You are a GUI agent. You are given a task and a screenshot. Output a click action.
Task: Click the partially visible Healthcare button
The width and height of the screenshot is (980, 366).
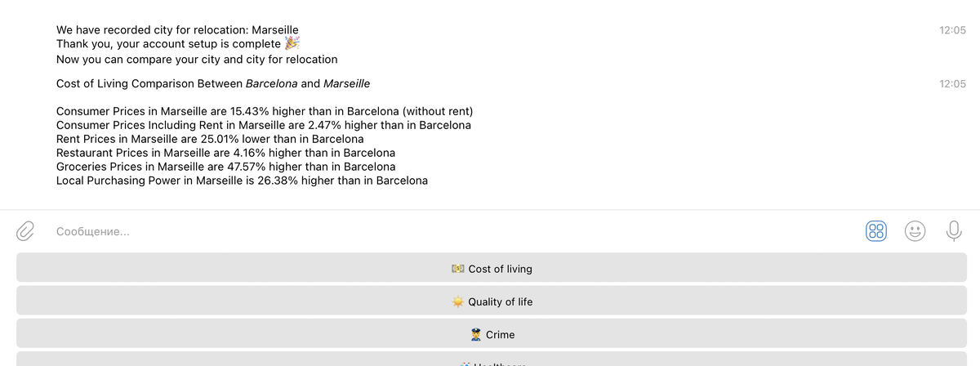click(x=492, y=360)
